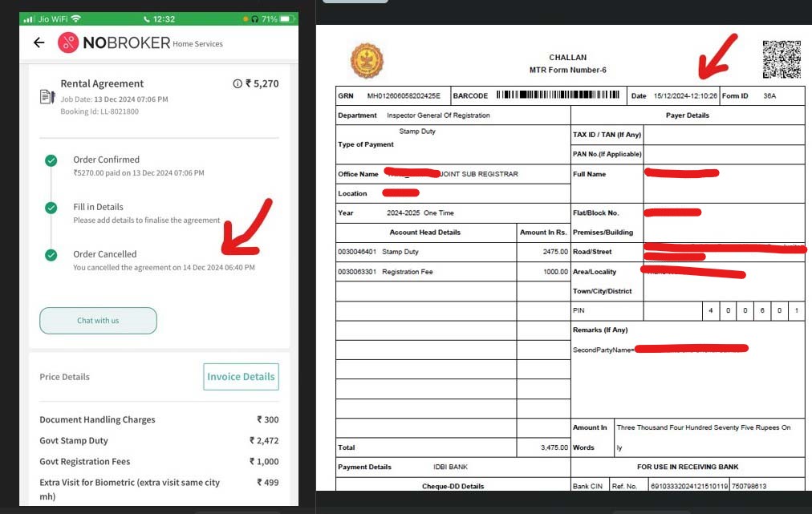Select the 0030063301 Registration Fee account head
Screen dimensions: 812x514
coord(385,272)
